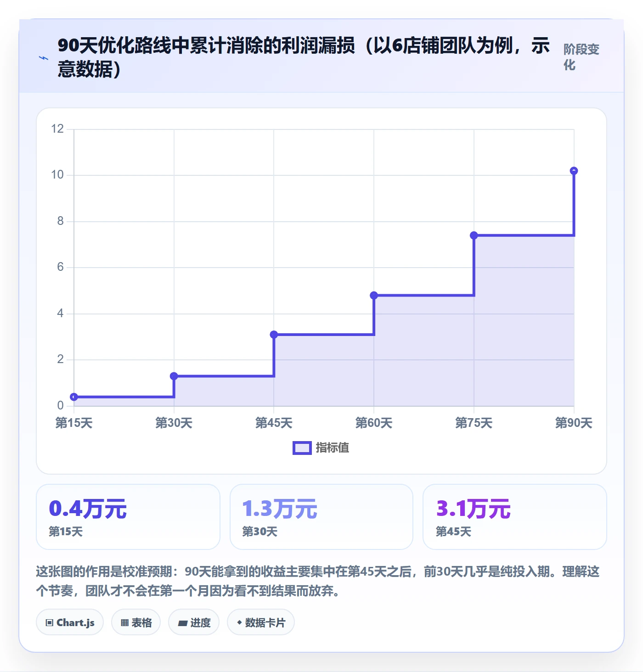This screenshot has width=643, height=672.
Task: Click the Chart.js tag chip
Action: pos(70,622)
